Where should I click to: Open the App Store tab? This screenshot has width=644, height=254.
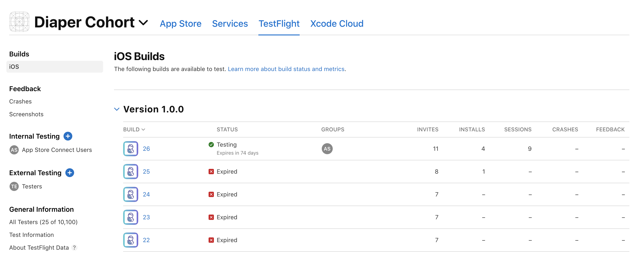[x=181, y=24]
